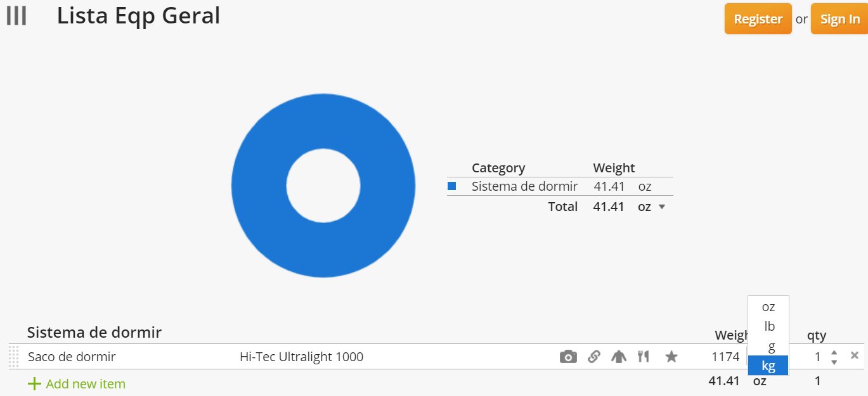The image size is (868, 396).
Task: Select lb in the unit dropdown
Action: click(x=768, y=326)
